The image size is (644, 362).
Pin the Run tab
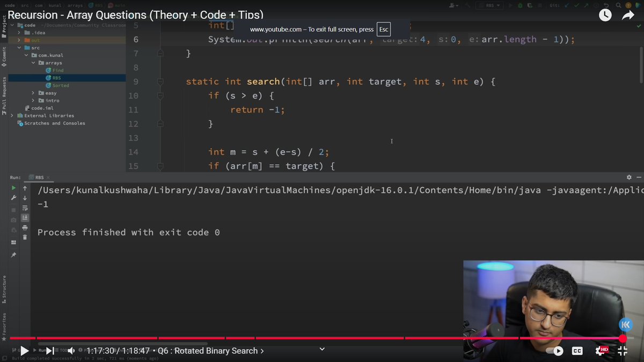tap(14, 255)
